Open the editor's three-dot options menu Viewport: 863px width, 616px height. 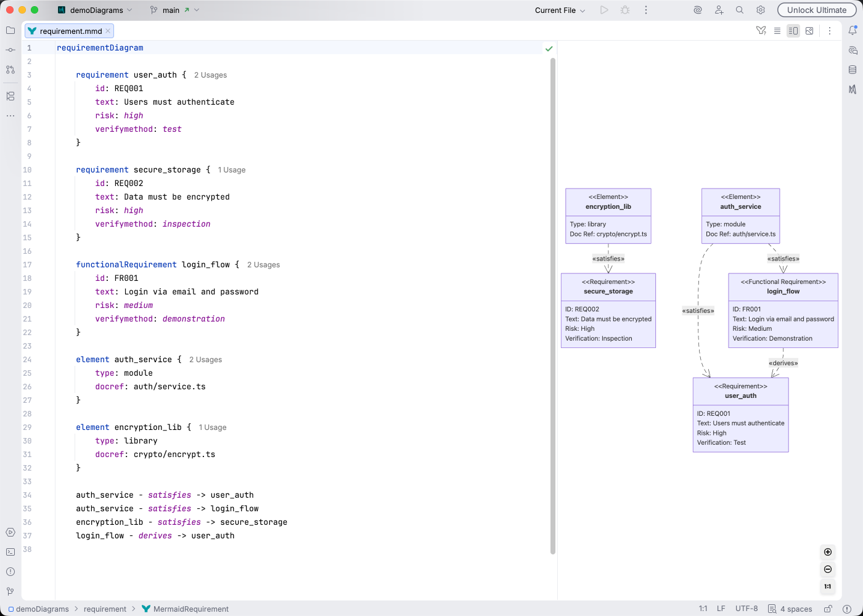(x=829, y=30)
